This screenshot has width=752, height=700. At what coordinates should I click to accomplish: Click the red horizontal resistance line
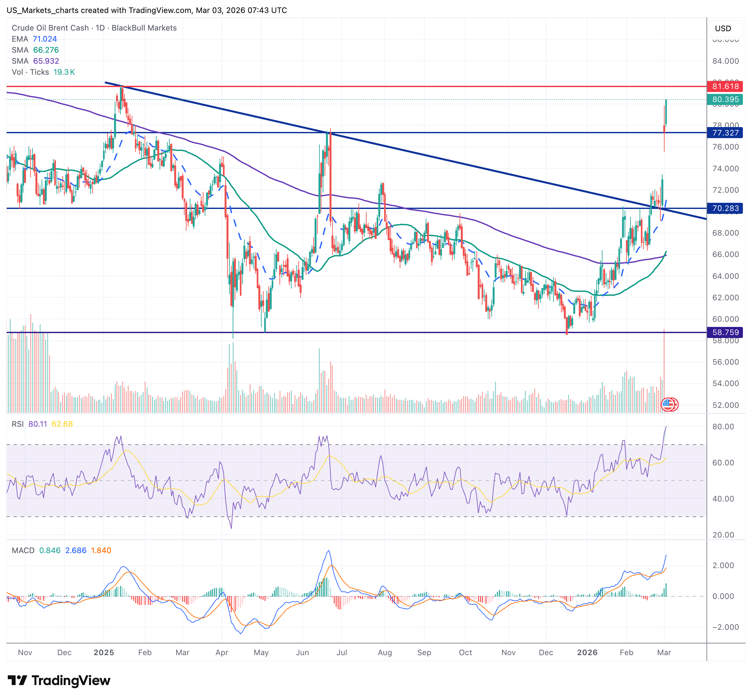378,86
